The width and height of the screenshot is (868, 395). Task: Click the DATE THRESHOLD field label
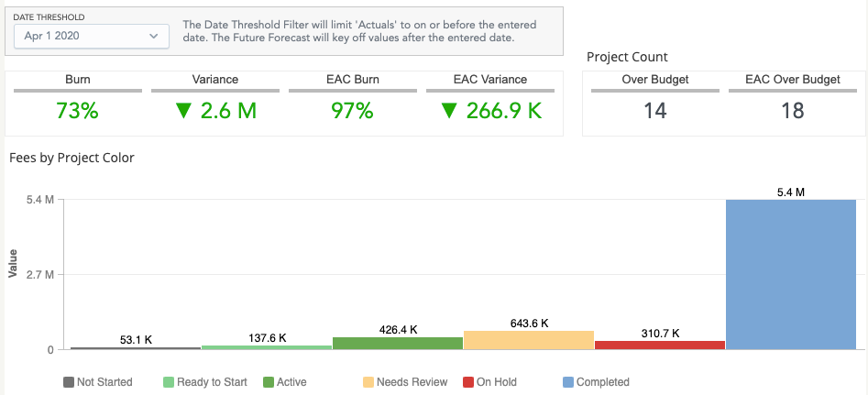tap(49, 17)
